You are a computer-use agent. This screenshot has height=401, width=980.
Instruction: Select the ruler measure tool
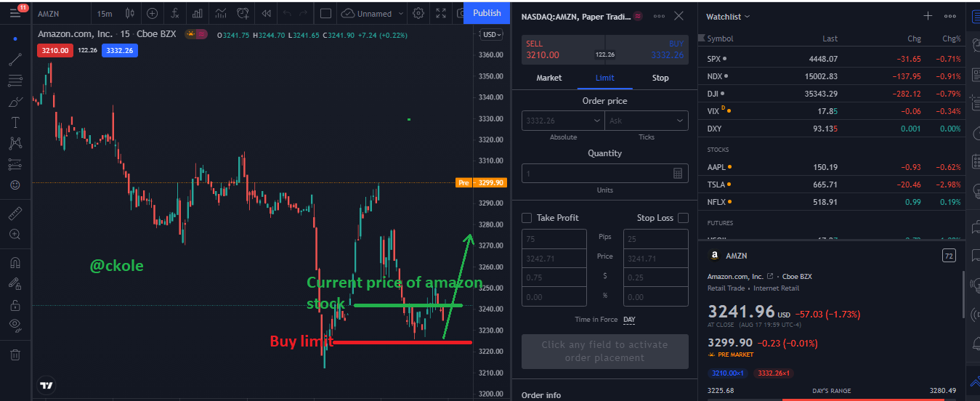[x=15, y=214]
